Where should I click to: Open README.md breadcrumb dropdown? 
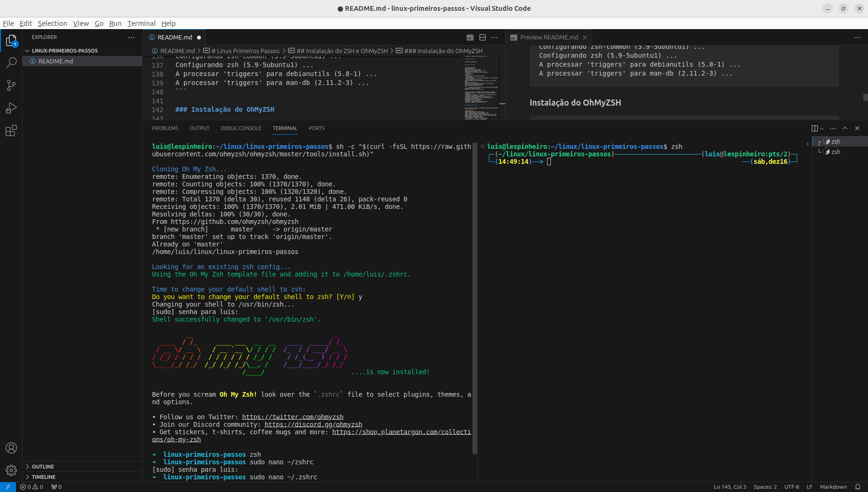[173, 51]
